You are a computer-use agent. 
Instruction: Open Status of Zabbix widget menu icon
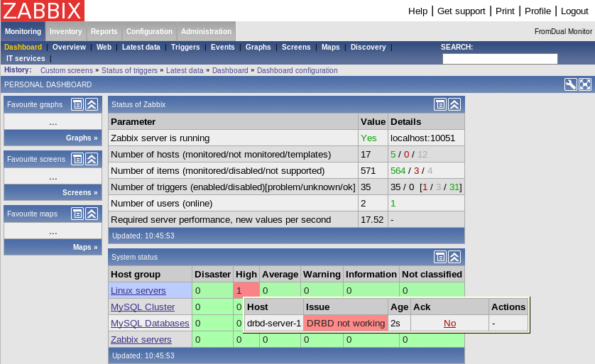[440, 104]
